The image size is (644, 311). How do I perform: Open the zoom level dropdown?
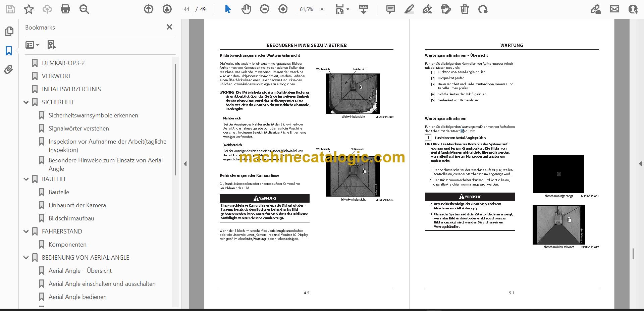coord(322,9)
